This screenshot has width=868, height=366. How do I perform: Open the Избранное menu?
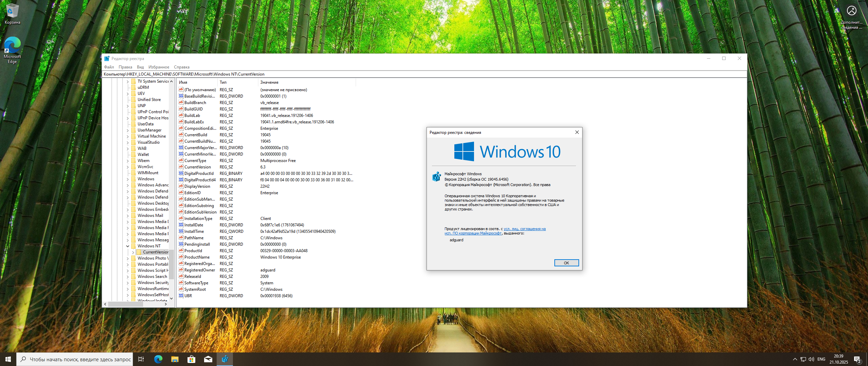point(159,67)
